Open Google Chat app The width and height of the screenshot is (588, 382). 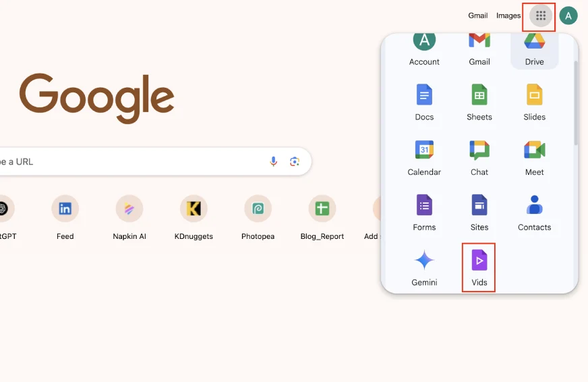pyautogui.click(x=479, y=157)
